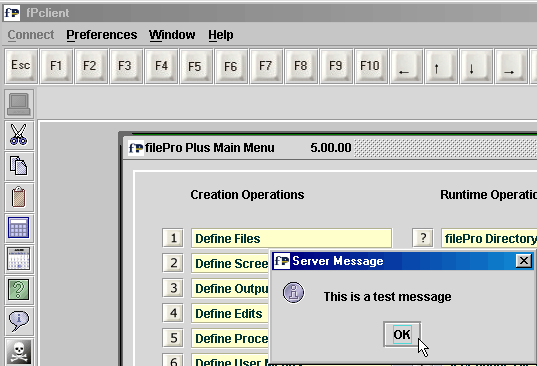Viewport: 537px width, 366px height.
Task: Click the Esc key button
Action: pyautogui.click(x=21, y=66)
